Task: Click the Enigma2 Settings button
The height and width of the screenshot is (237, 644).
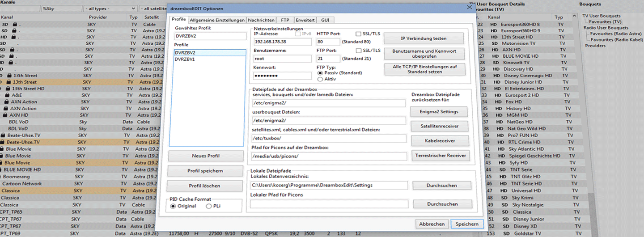Action: coord(438,111)
